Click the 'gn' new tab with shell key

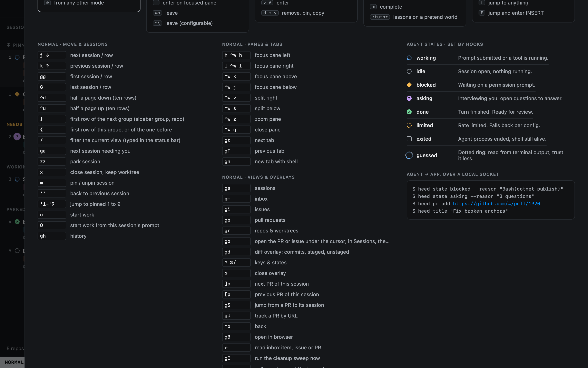tap(236, 162)
